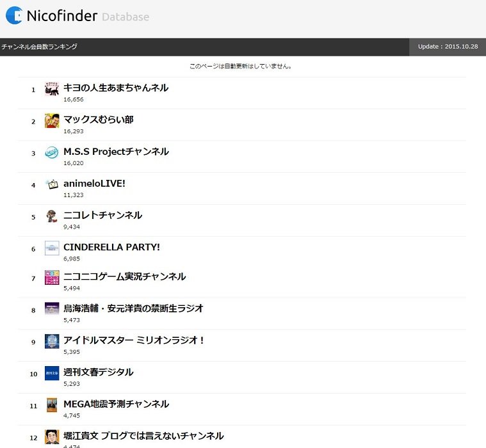The width and height of the screenshot is (486, 448).
Task: Click rank number 10
Action: tap(33, 374)
